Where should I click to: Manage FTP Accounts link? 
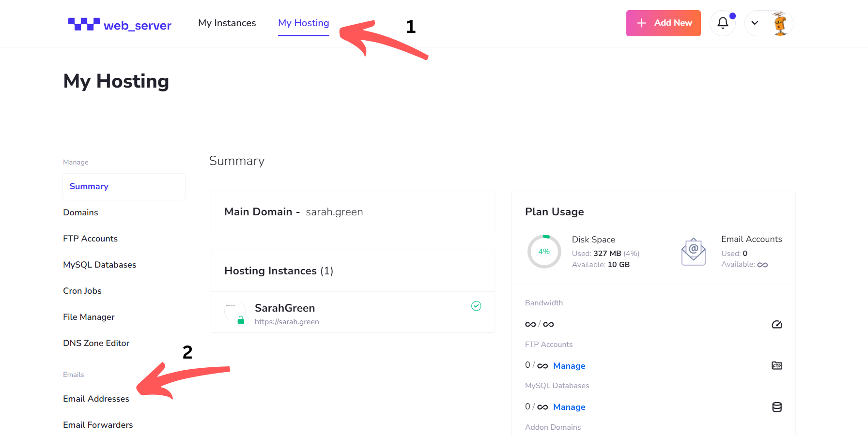point(569,366)
